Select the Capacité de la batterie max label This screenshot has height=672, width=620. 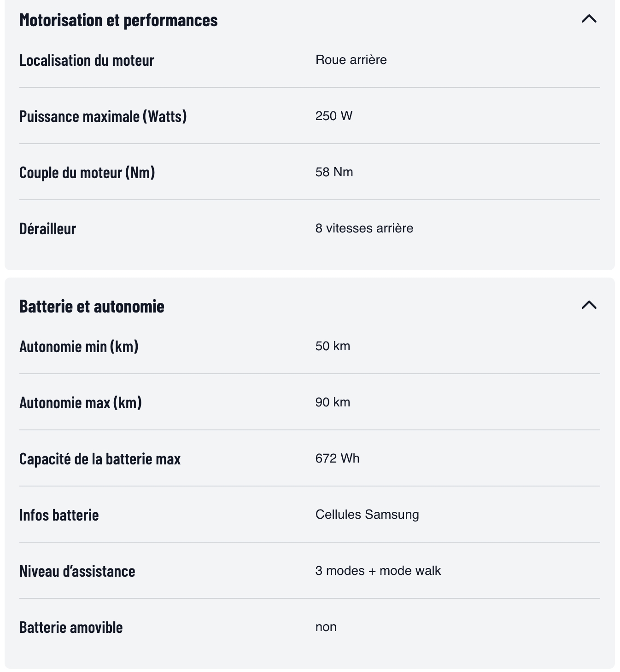(100, 459)
